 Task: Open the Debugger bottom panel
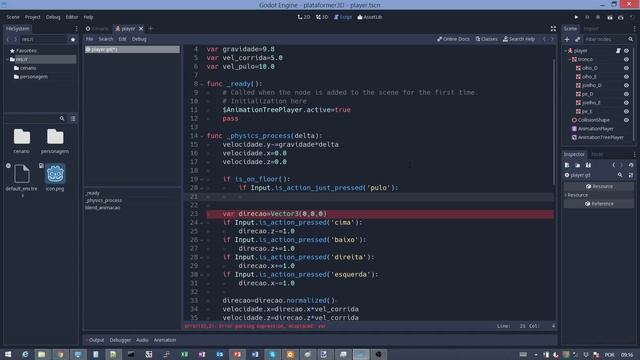(x=120, y=340)
